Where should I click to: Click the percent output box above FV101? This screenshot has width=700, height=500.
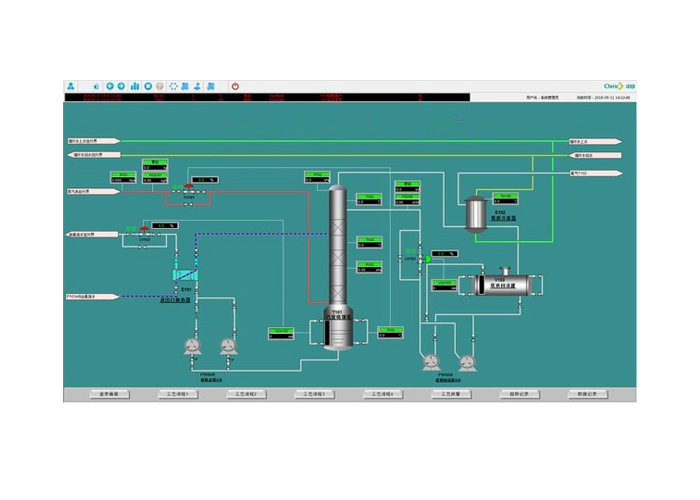point(205,180)
